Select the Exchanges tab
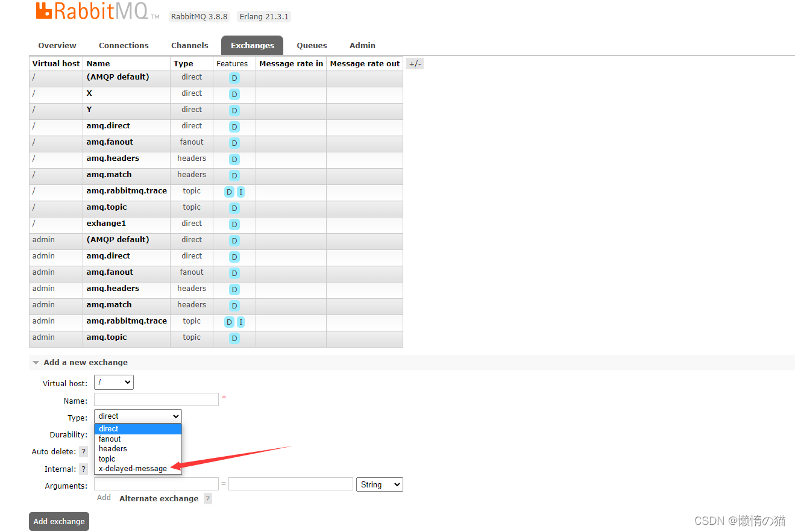This screenshot has height=532, width=795. [253, 45]
